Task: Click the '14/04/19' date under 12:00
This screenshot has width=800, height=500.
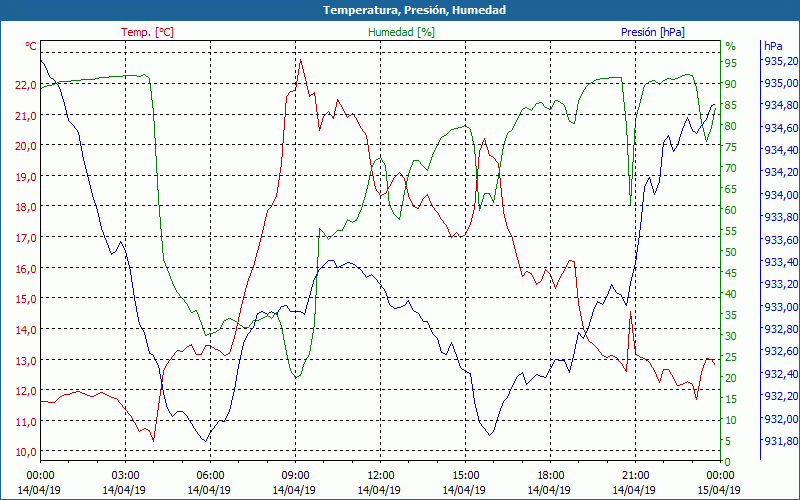Action: click(379, 490)
